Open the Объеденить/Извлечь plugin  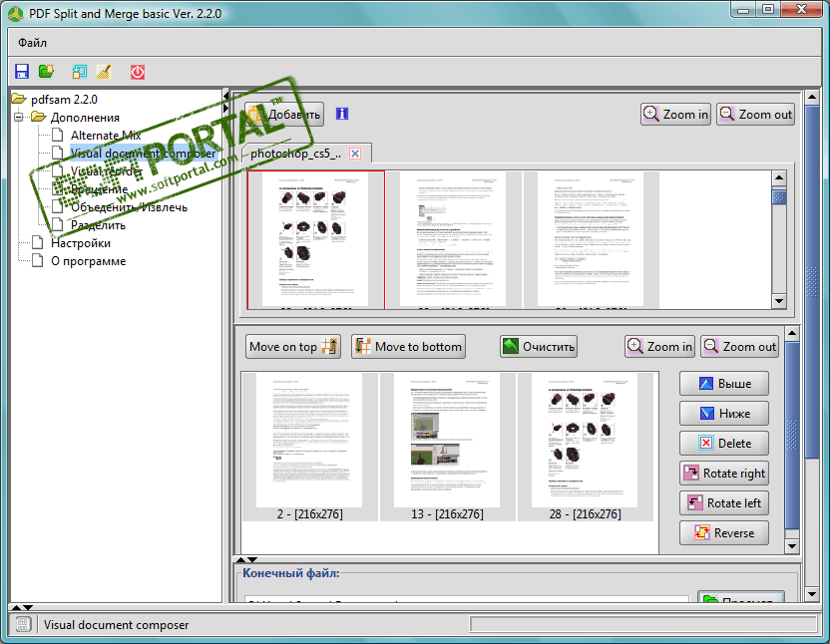[129, 207]
